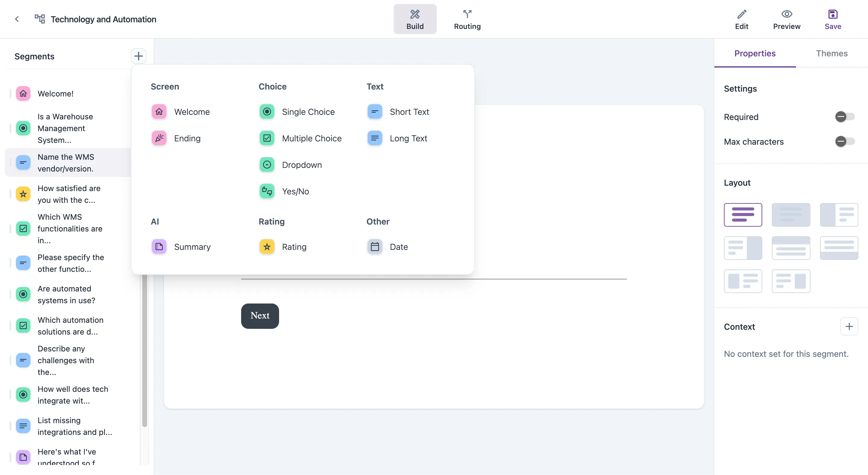
Task: Toggle the Required switch
Action: click(x=844, y=117)
